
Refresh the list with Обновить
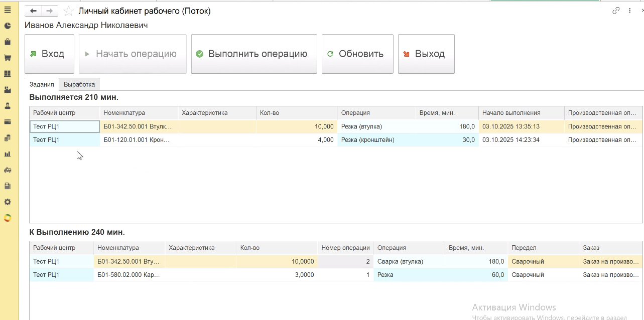tap(357, 54)
